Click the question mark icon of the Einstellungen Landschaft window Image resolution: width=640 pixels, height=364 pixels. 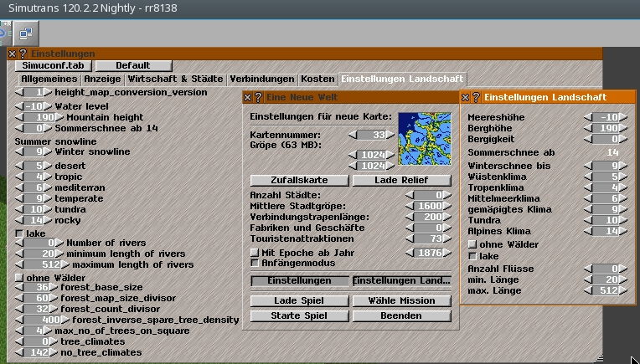(x=476, y=98)
